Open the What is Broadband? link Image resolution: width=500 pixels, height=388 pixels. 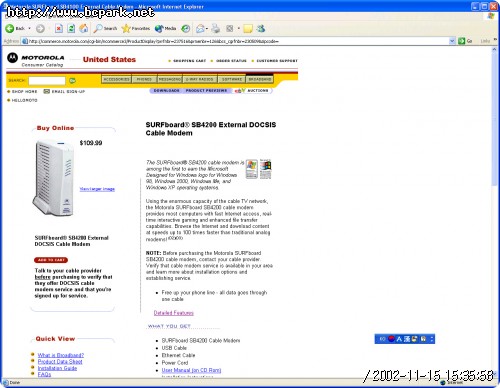point(61,355)
